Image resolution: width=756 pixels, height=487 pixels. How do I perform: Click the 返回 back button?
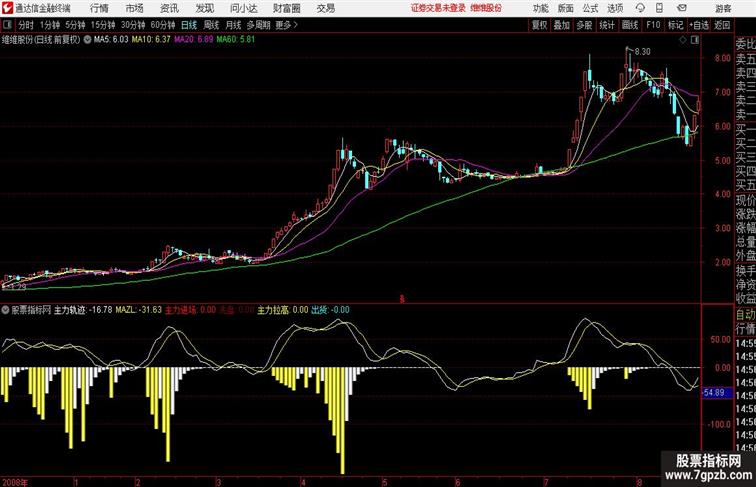point(722,25)
